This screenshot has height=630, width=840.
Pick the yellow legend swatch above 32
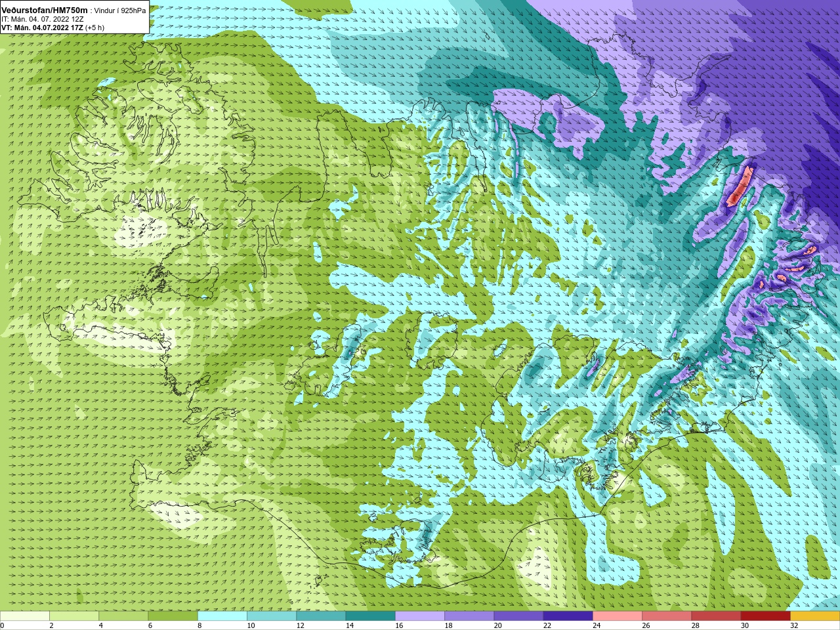click(x=815, y=616)
